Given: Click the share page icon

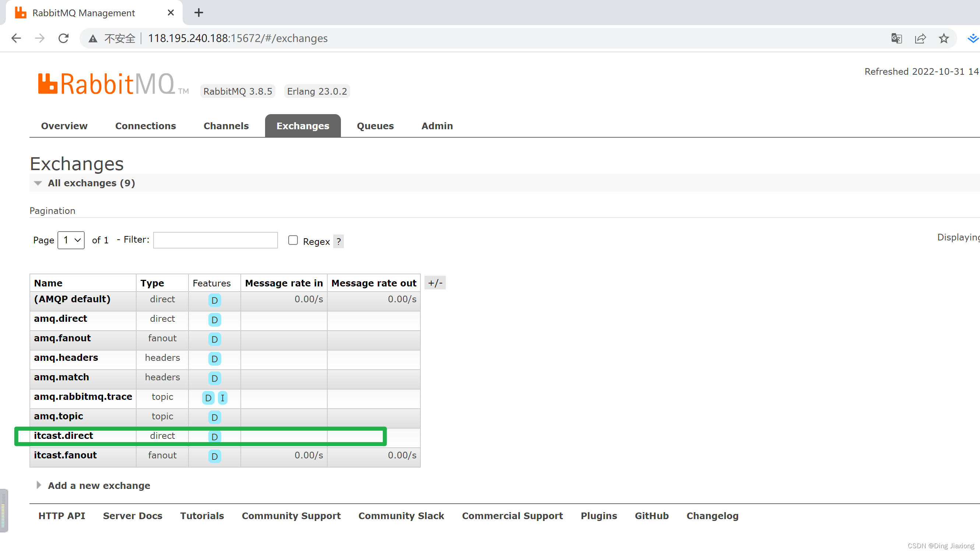Looking at the screenshot, I should 920,38.
